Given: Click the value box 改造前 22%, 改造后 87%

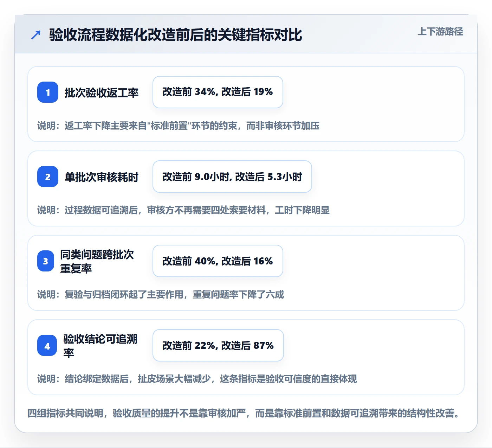Looking at the screenshot, I should [218, 345].
